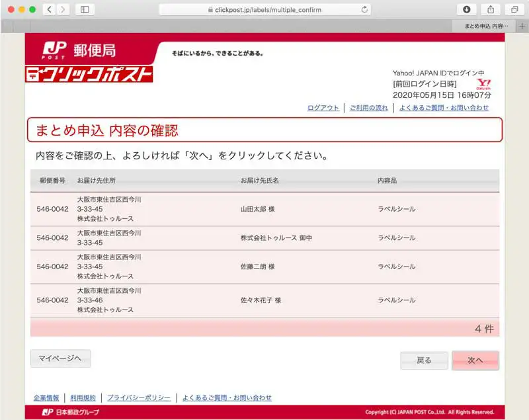This screenshot has width=529, height=420.
Task: Toggle the Safari sidebar icon
Action: pos(85,9)
